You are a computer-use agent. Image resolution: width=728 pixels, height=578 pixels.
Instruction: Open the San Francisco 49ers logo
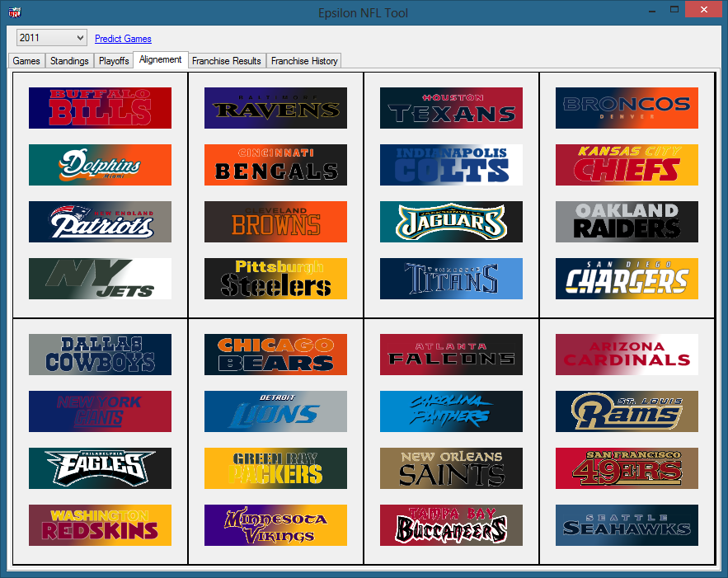click(627, 468)
